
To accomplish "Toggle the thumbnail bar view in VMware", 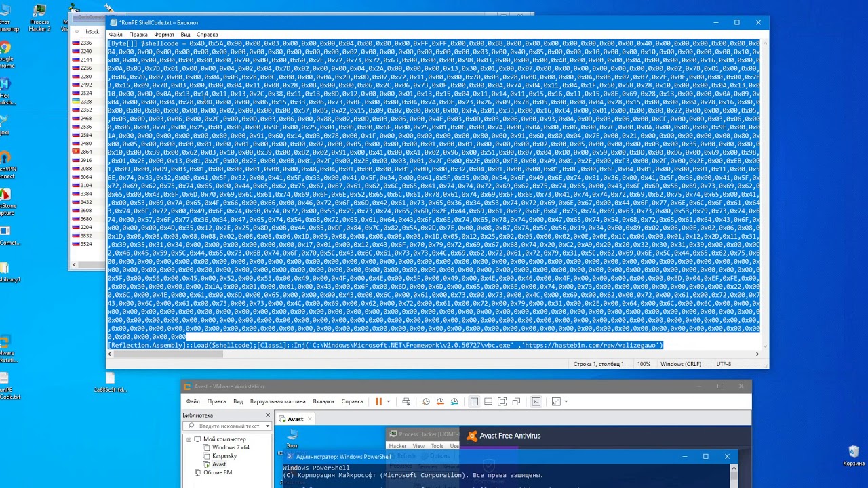I will point(488,401).
